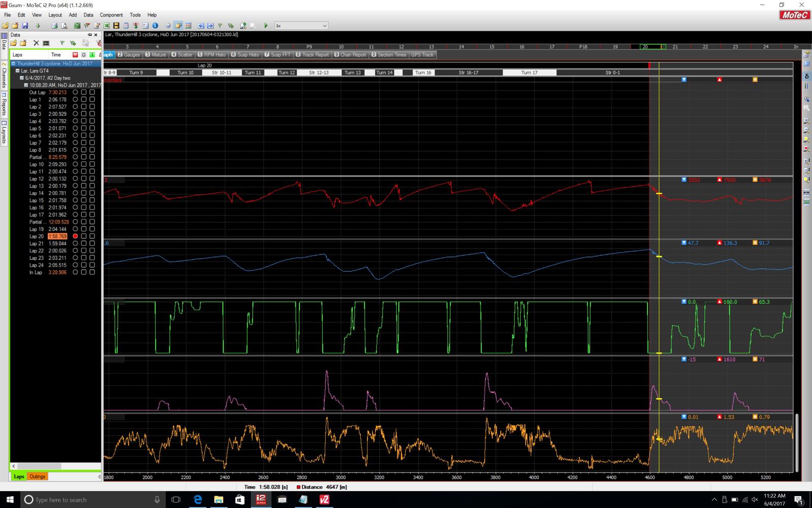
Task: Check Lap 22 second overlay checkbox
Action: [x=92, y=250]
